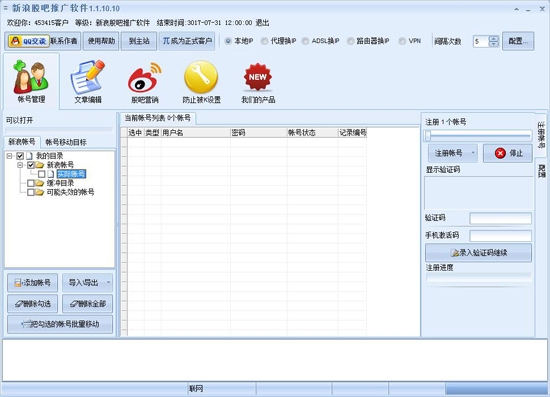550x397 pixels.
Task: Uncheck the 我的目录 checkbox
Action: 20,156
